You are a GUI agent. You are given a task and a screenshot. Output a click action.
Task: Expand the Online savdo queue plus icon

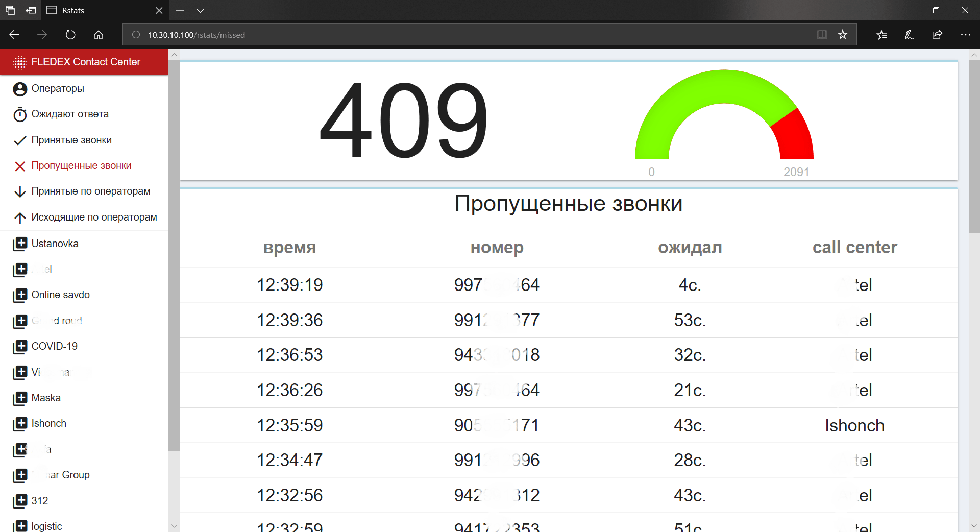(20, 295)
